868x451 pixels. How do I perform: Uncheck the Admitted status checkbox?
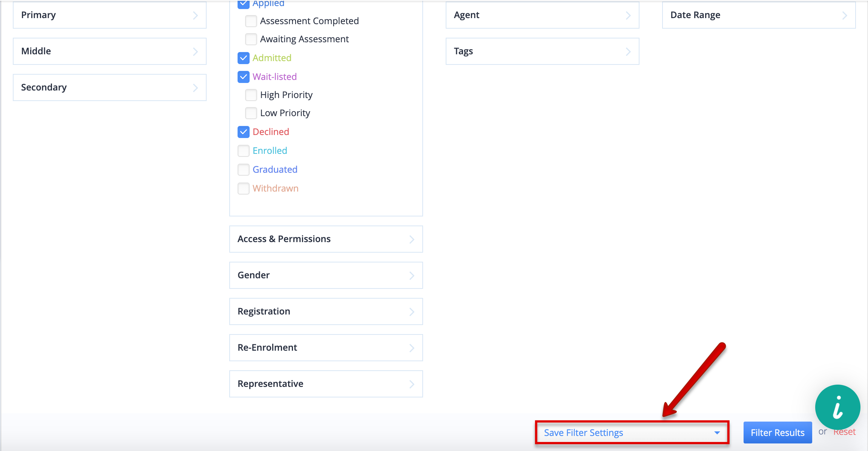[x=244, y=58]
